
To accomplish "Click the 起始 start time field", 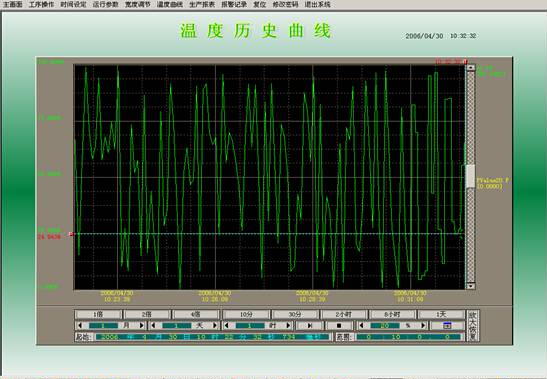I will click(213, 337).
